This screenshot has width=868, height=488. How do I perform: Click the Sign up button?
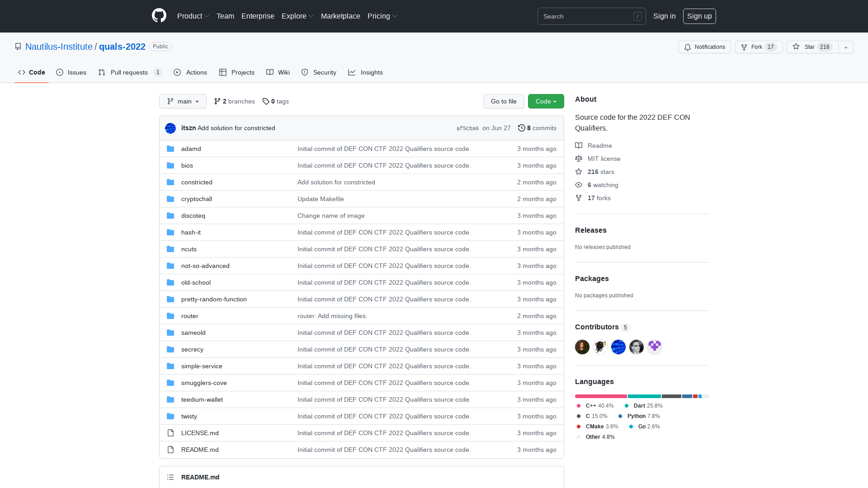(x=699, y=16)
